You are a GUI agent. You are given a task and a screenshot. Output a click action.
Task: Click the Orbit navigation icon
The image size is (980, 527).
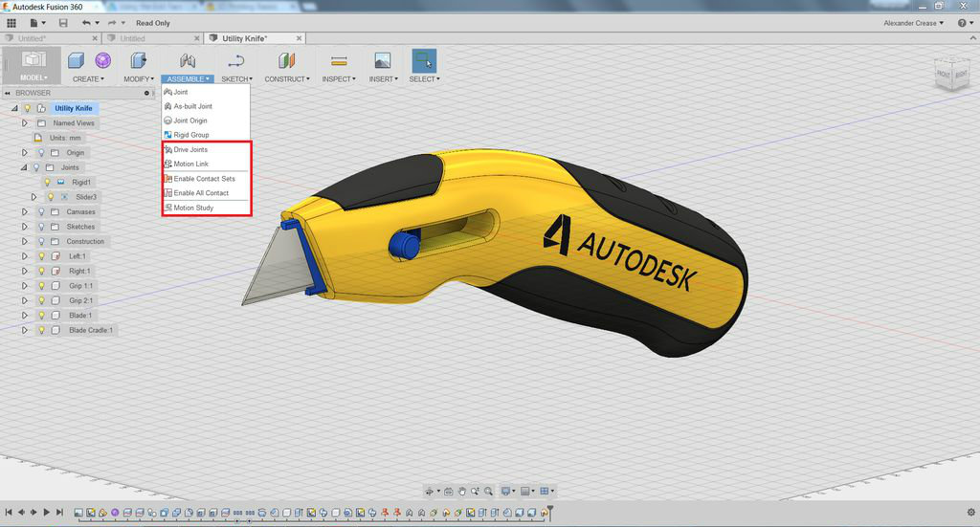432,492
